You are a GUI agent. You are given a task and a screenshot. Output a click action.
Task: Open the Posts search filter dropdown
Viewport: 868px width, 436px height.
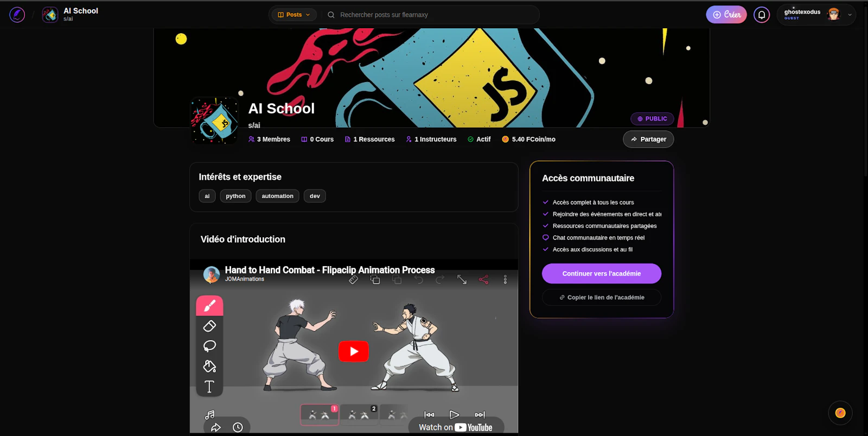294,15
